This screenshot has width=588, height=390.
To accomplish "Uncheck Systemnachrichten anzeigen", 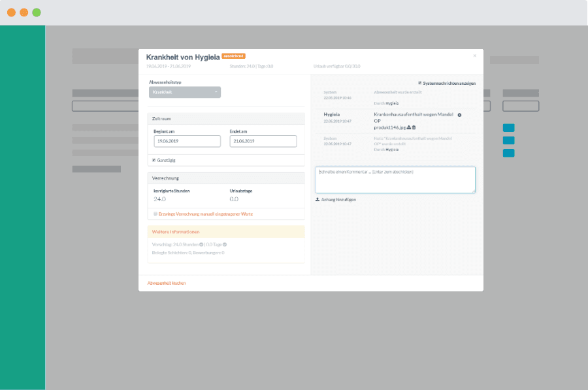I will [420, 83].
